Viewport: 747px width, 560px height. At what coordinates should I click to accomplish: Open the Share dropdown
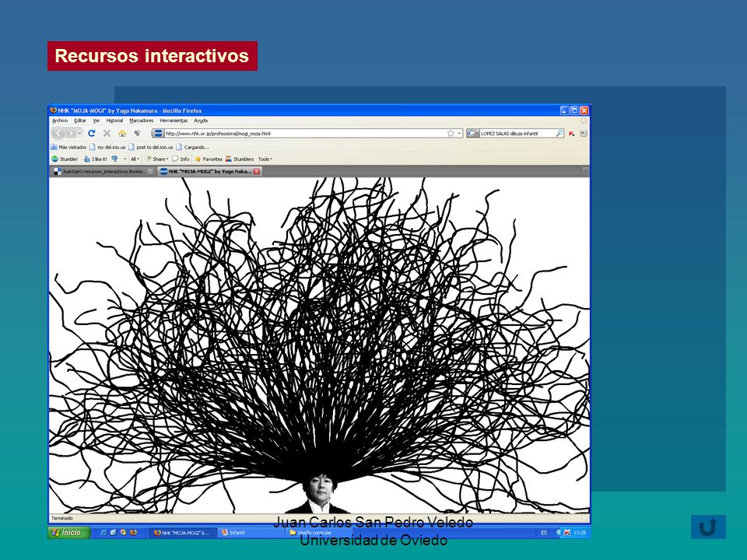coord(156,159)
